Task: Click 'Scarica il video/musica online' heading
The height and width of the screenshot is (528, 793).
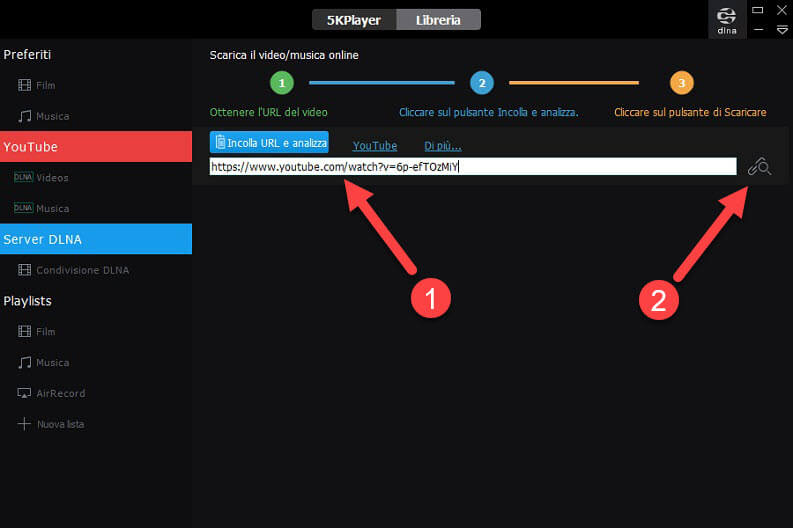Action: tap(284, 55)
